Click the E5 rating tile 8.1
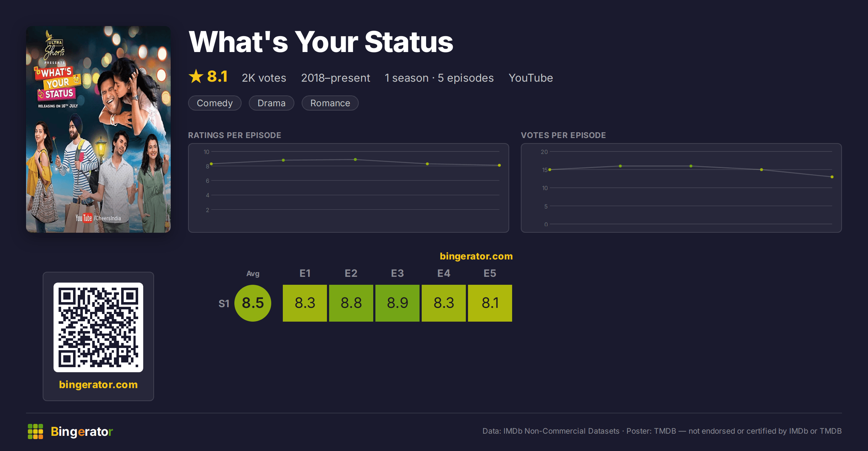Viewport: 868px width, 451px height. (x=490, y=303)
